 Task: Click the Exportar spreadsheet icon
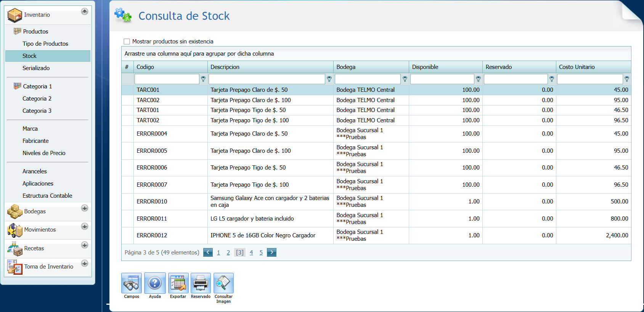(x=178, y=283)
